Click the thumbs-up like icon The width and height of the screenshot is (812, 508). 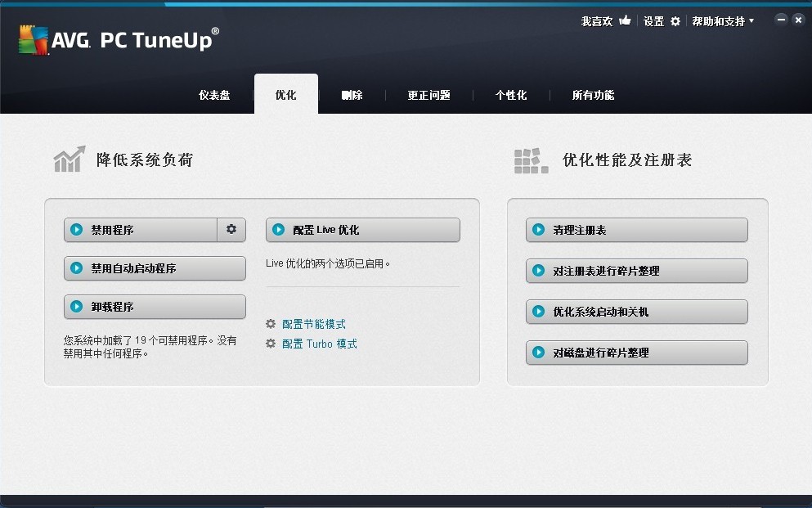coord(625,20)
